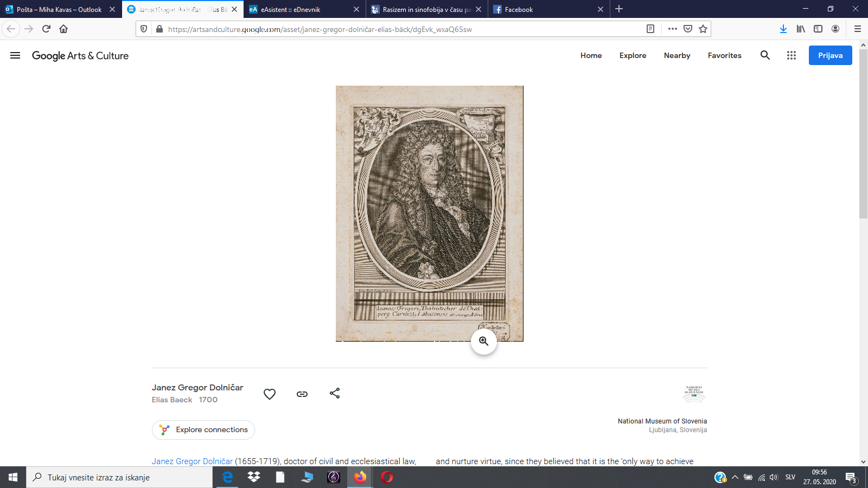Reload the current page
This screenshot has width=868, height=488.
[x=46, y=29]
